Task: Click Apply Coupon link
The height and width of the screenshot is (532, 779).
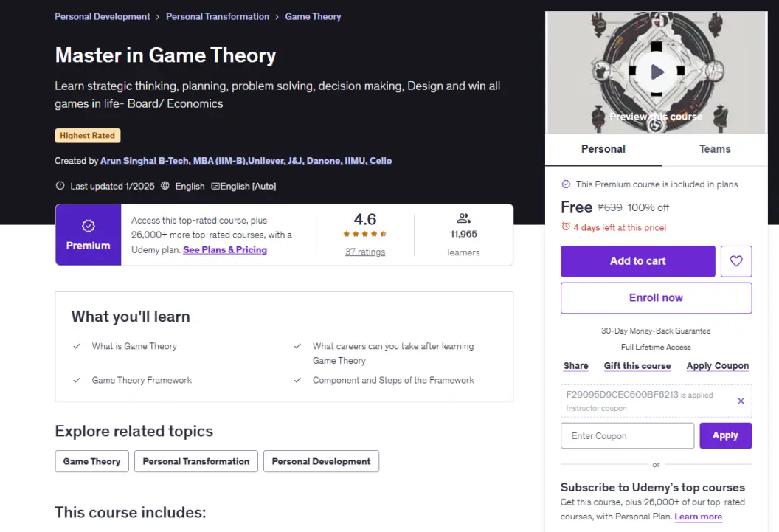Action: (x=717, y=365)
